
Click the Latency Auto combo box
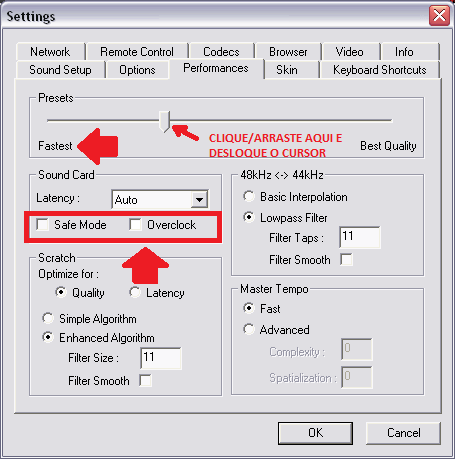160,200
